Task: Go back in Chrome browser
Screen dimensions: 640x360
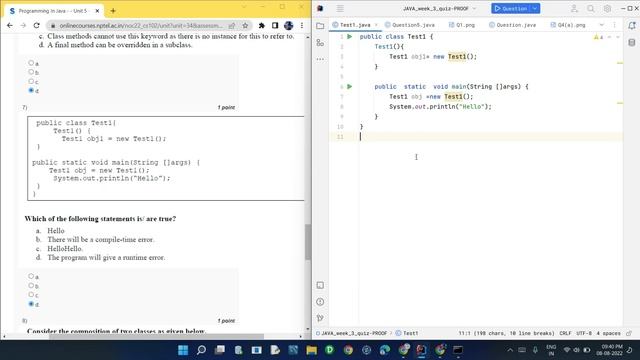Action: (x=10, y=25)
